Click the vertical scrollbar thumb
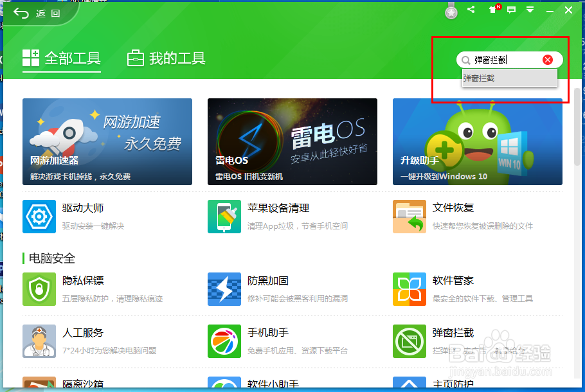 coord(577,127)
